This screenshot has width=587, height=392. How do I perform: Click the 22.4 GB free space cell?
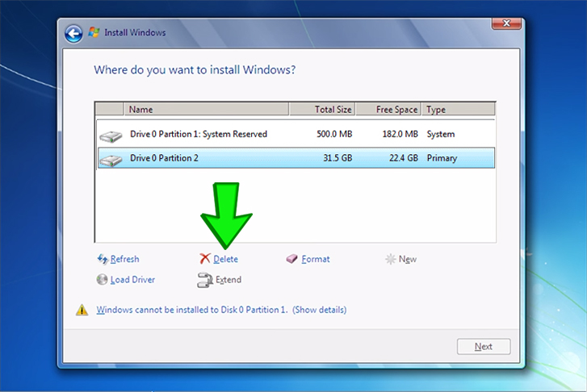[x=404, y=158]
